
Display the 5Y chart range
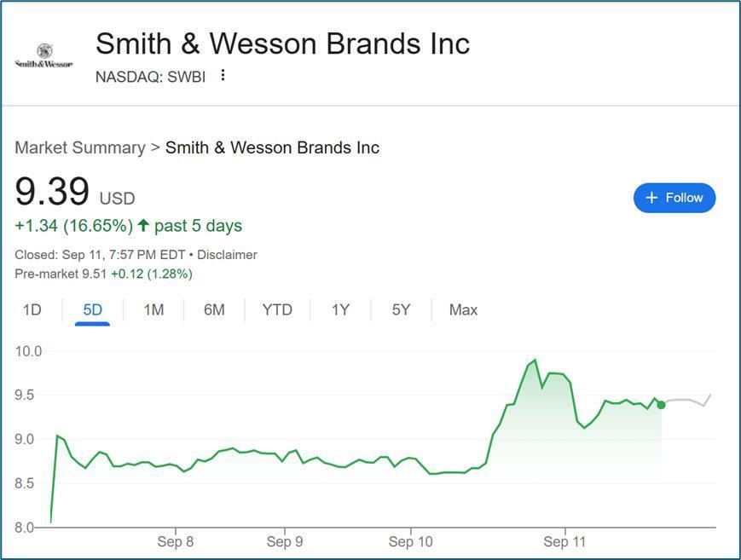(401, 310)
